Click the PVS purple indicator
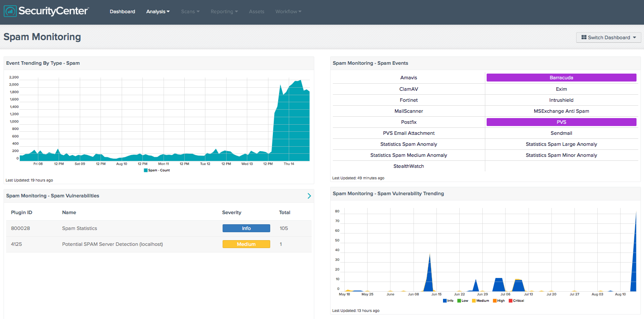Screen dimensions: 644x319 (x=561, y=122)
